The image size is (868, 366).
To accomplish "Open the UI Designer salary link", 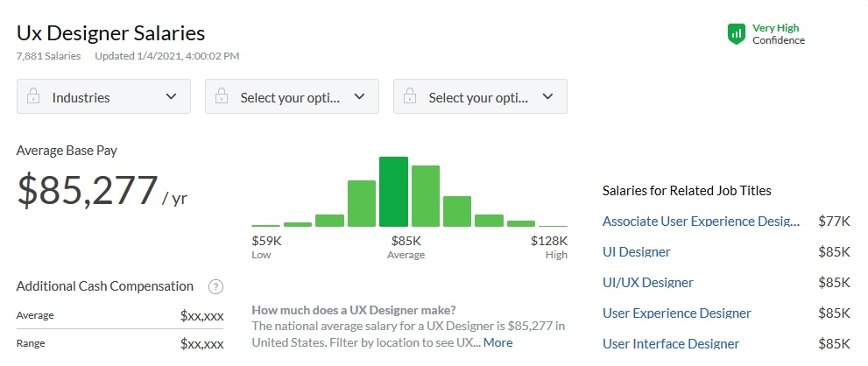I will click(x=637, y=252).
